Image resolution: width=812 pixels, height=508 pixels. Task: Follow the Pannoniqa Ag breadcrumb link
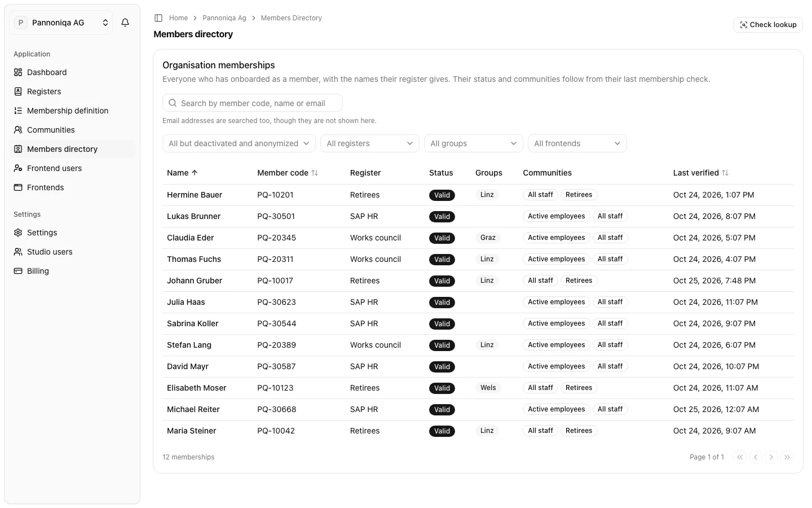coord(224,18)
